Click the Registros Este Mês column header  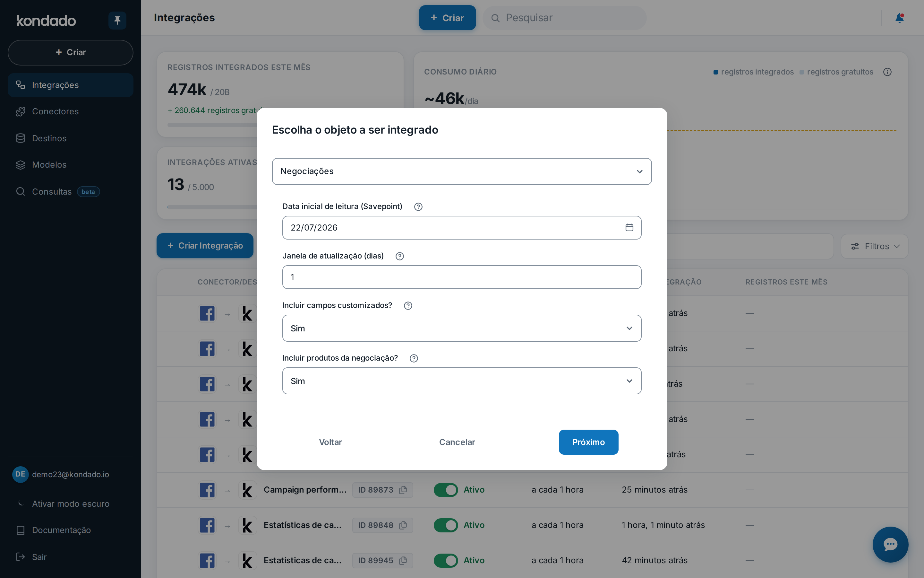tap(786, 282)
